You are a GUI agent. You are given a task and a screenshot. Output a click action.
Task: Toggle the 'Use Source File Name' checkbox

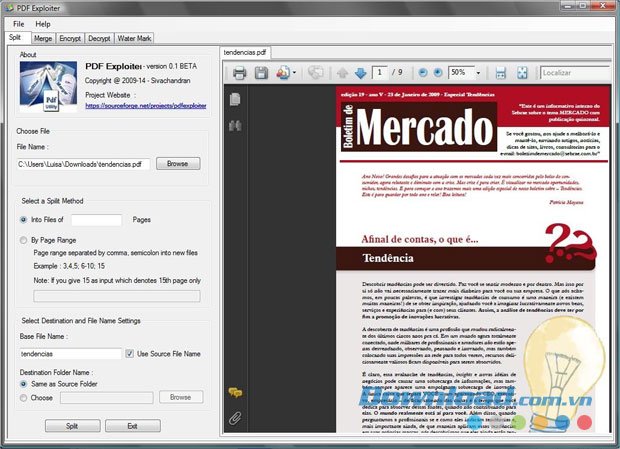pos(130,354)
